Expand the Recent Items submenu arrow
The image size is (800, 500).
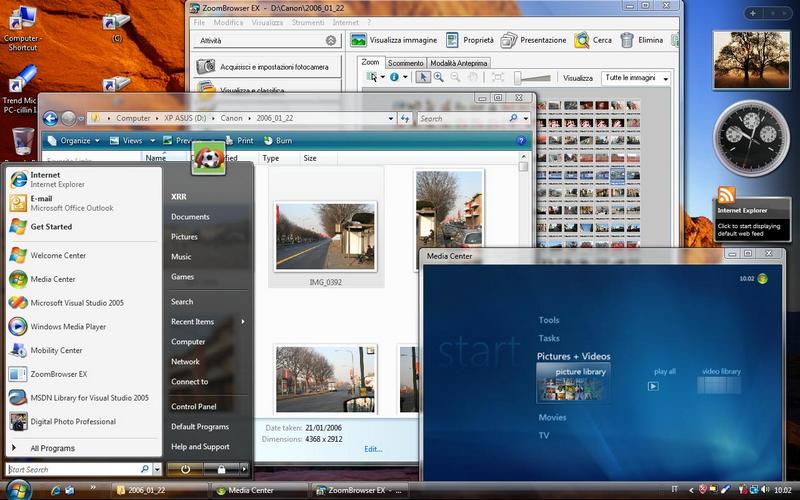click(242, 322)
